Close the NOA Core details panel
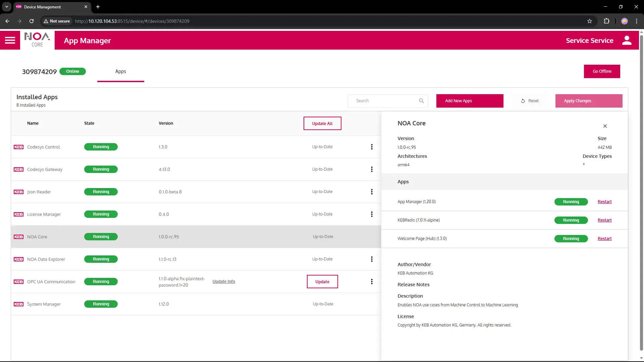Image resolution: width=644 pixels, height=362 pixels. 605,126
